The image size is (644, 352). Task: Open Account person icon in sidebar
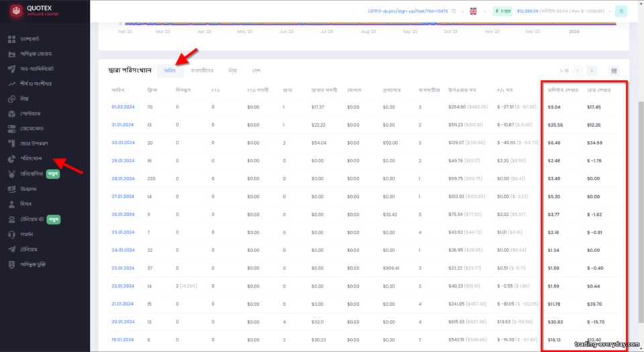coord(11,204)
